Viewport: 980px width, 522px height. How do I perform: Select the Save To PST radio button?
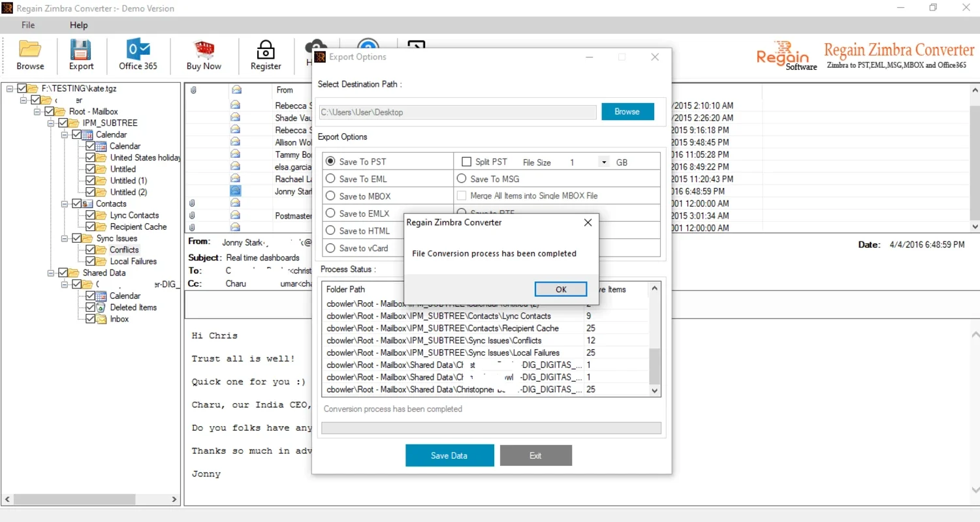pos(330,161)
